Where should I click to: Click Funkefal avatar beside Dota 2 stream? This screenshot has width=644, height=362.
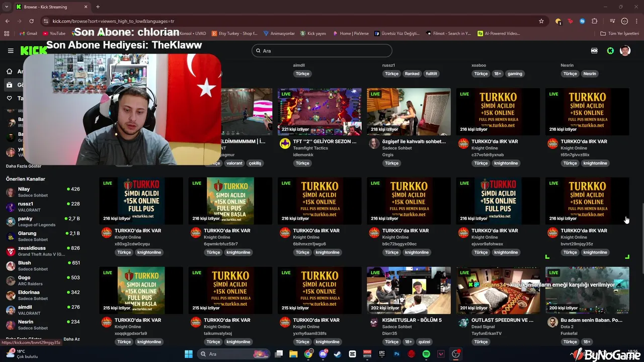tap(552, 322)
